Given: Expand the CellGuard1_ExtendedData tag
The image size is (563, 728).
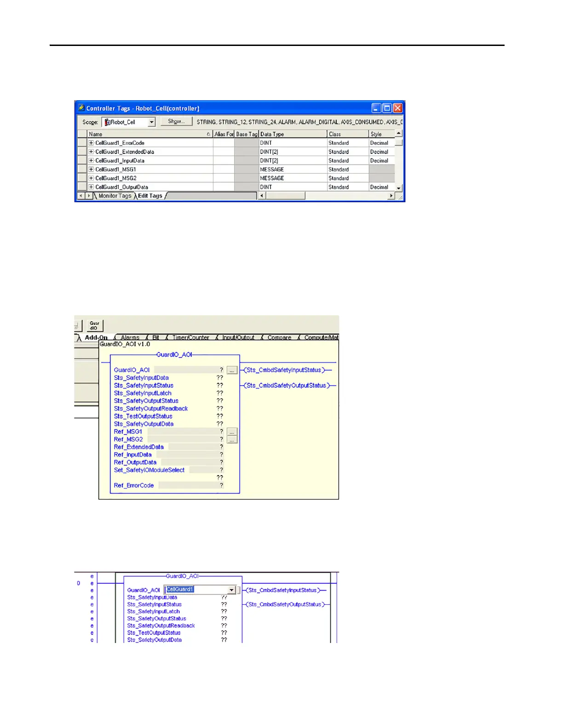Looking at the screenshot, I should 91,152.
